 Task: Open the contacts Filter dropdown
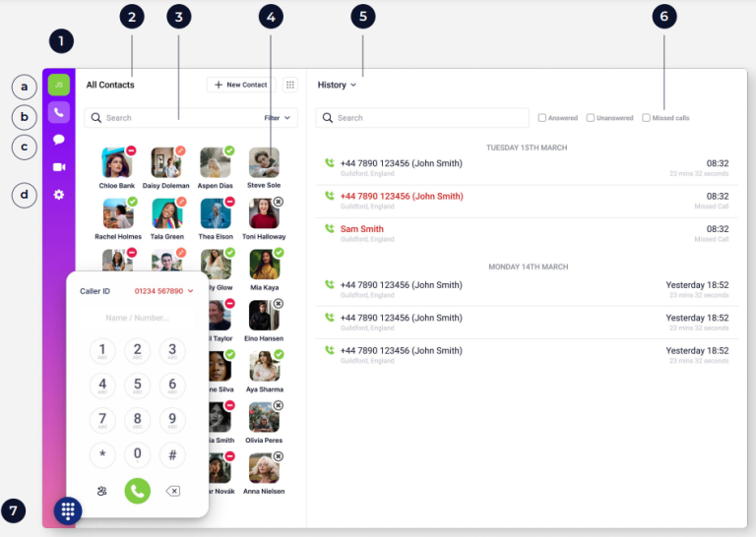(x=278, y=118)
